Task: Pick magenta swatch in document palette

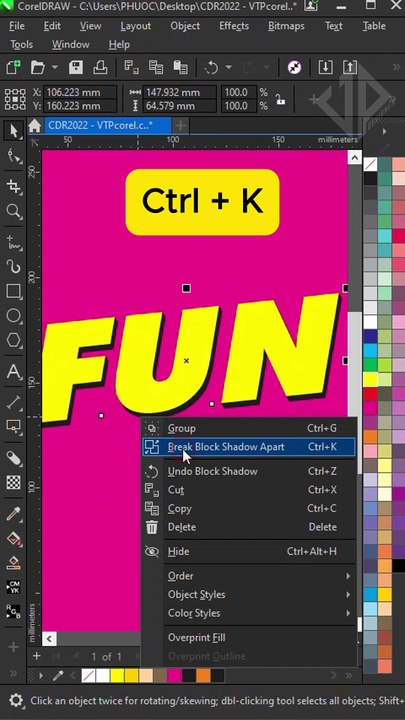Action: (174, 675)
